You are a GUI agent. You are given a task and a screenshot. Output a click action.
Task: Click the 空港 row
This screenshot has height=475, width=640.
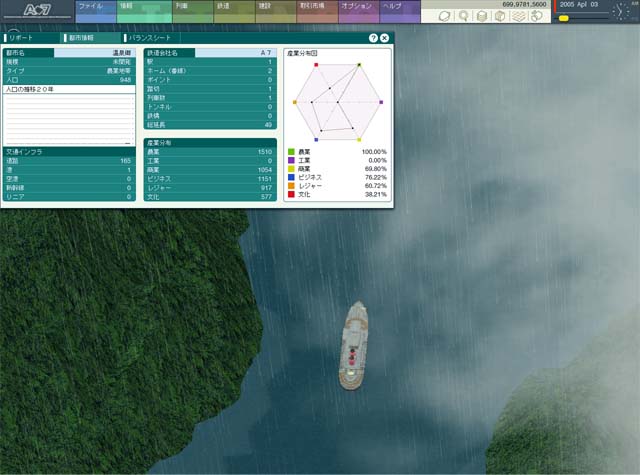(69, 179)
